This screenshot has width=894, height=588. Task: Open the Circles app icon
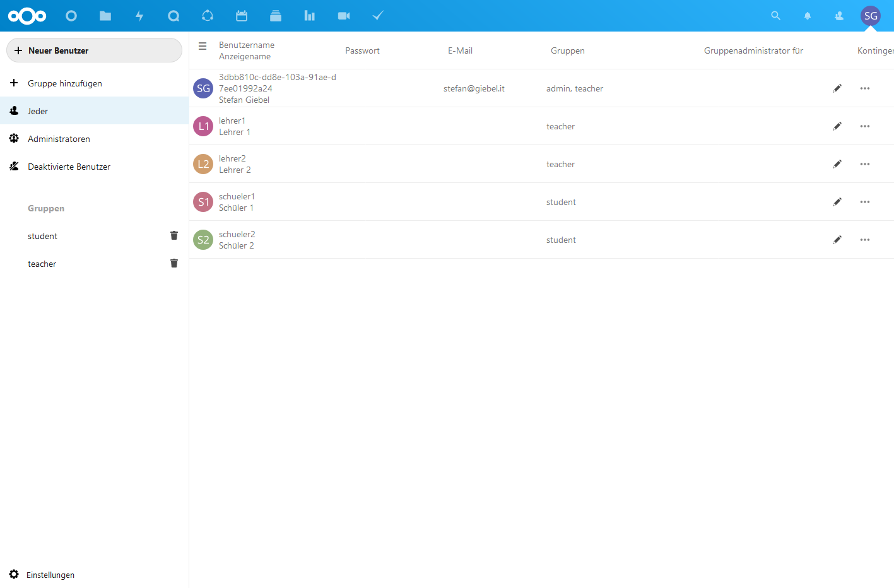tap(208, 16)
